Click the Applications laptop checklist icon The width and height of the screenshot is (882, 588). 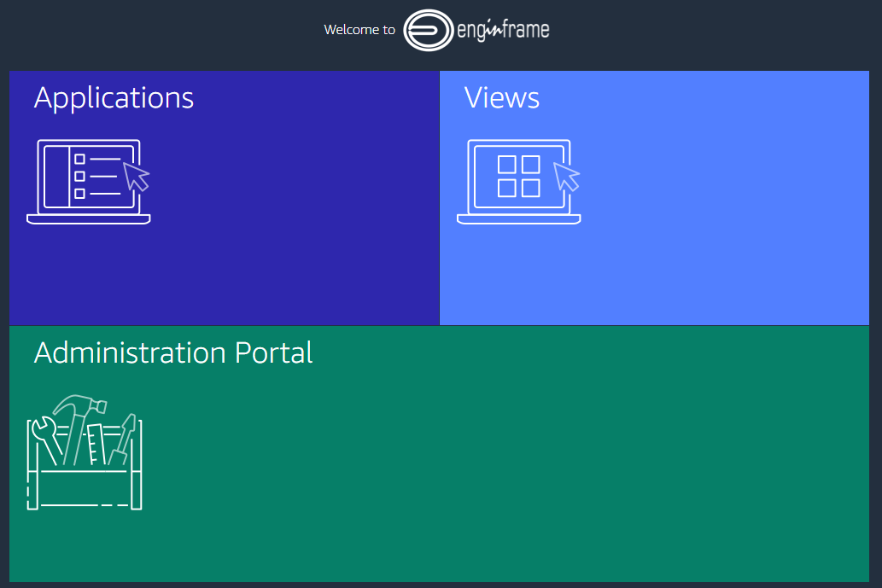pyautogui.click(x=88, y=182)
